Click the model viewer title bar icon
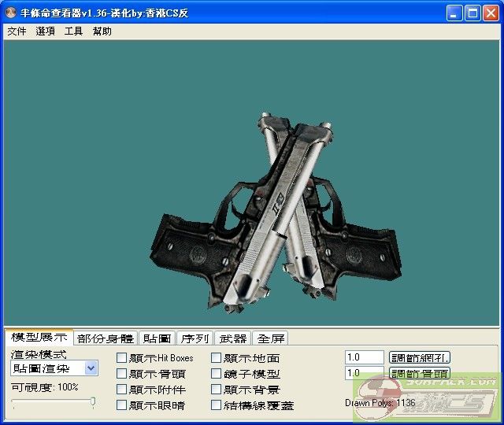The image size is (504, 425). (x=12, y=13)
